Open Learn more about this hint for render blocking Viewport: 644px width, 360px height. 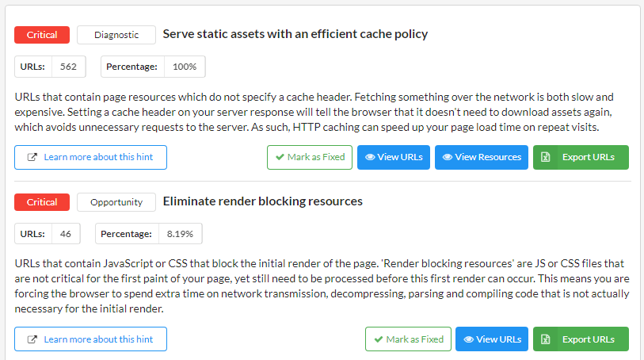[x=90, y=339]
